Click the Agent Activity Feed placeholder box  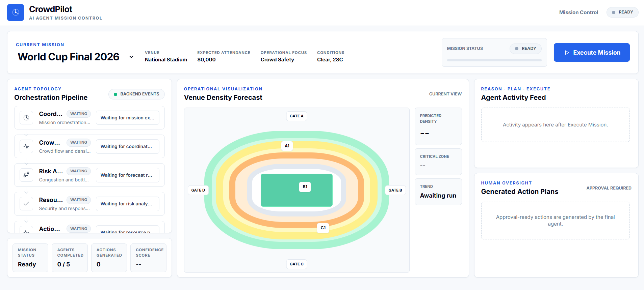(x=555, y=125)
